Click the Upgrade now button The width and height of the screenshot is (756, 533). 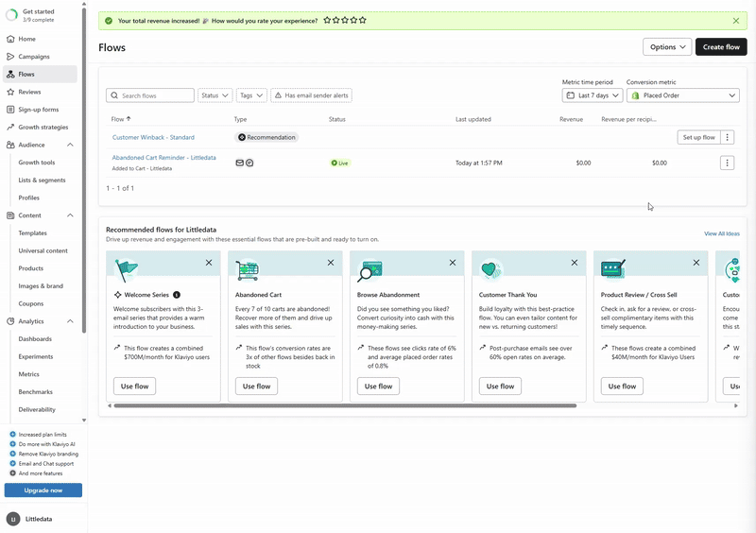coord(43,490)
